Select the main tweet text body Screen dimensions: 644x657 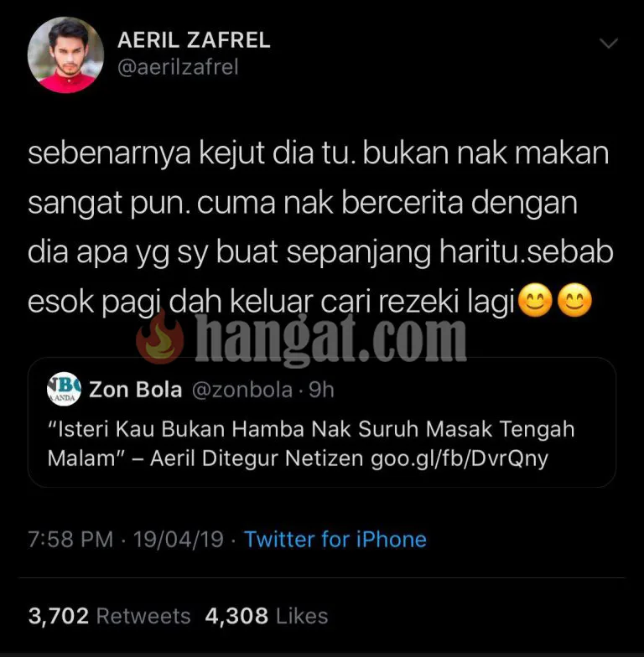(320, 227)
